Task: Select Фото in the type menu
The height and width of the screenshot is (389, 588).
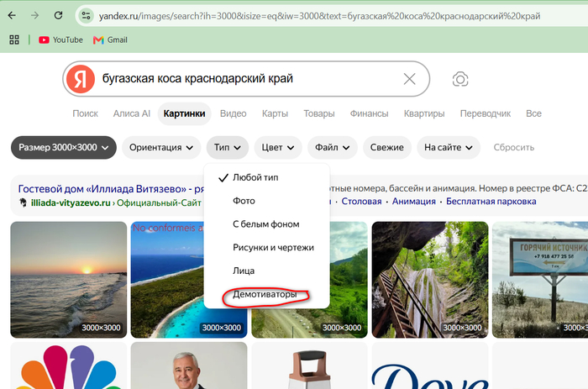Action: [x=266, y=201]
